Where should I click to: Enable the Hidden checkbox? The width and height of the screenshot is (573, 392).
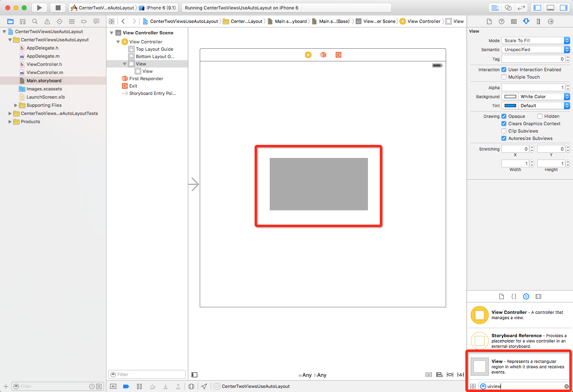(540, 116)
